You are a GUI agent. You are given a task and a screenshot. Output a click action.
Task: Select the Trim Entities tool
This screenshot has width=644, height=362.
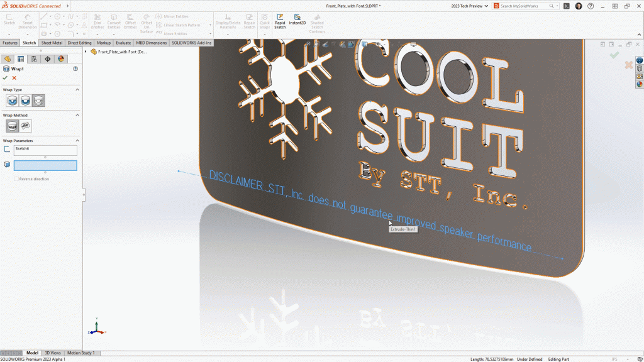(x=97, y=21)
